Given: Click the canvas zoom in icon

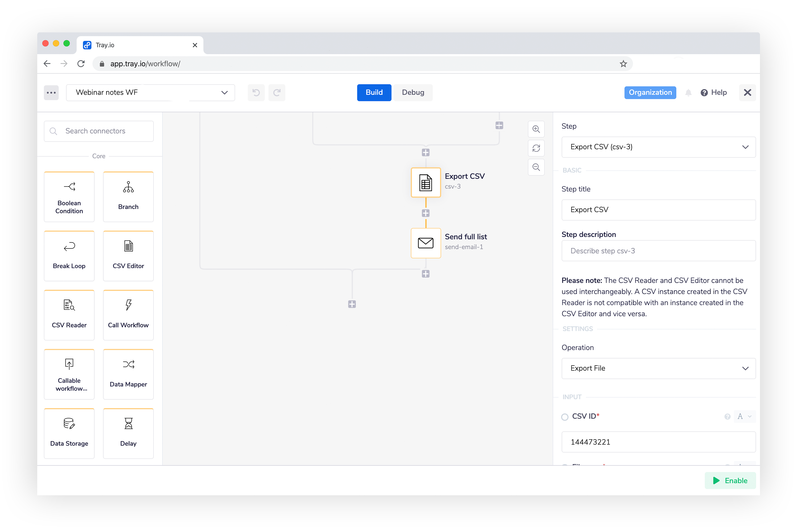Looking at the screenshot, I should pos(536,129).
